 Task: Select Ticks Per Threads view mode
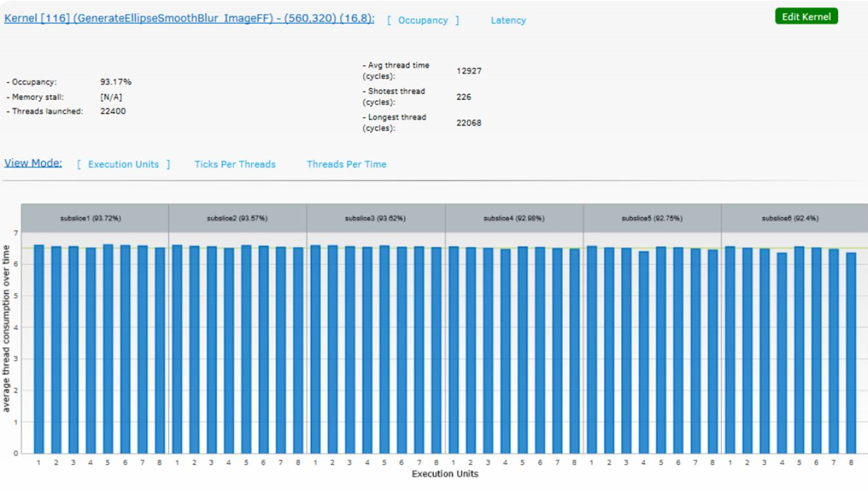click(x=234, y=165)
